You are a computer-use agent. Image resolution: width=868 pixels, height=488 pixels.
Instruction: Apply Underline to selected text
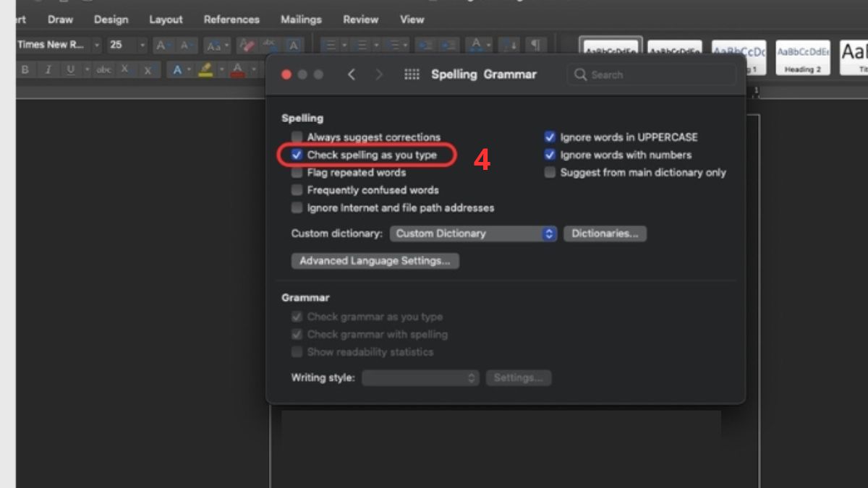[71, 70]
